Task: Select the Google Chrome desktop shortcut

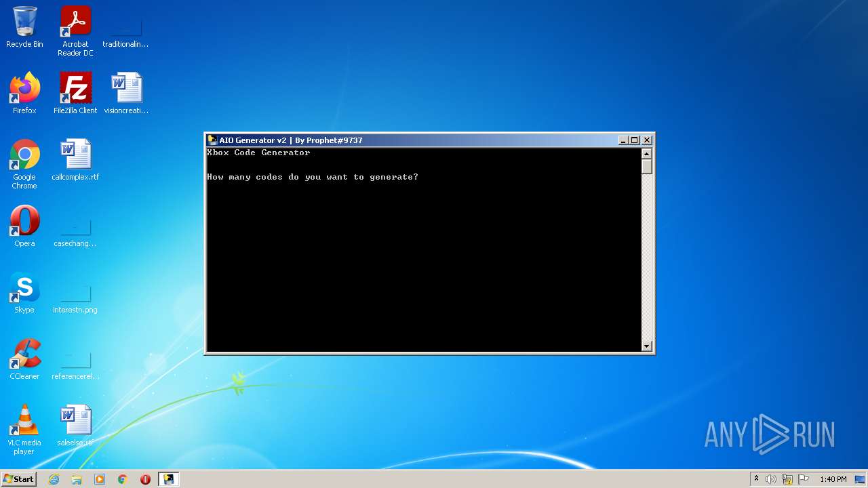Action: click(24, 164)
